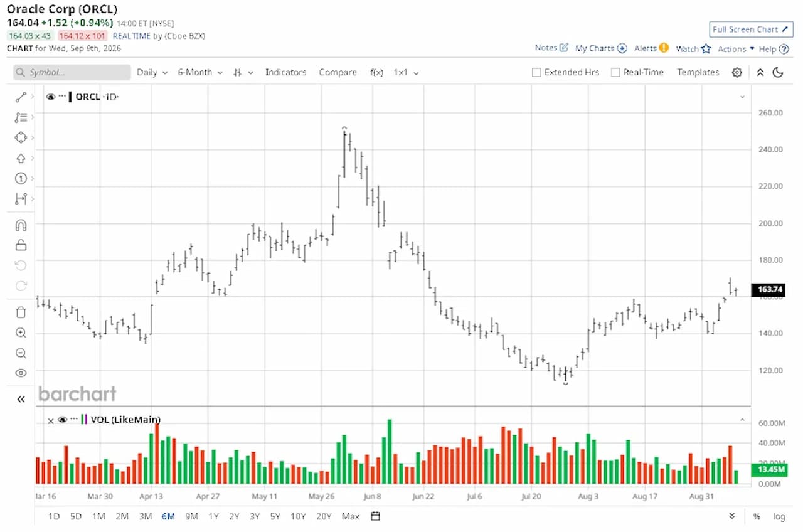803x532 pixels.
Task: Open Alerts for ORCL
Action: click(x=651, y=48)
